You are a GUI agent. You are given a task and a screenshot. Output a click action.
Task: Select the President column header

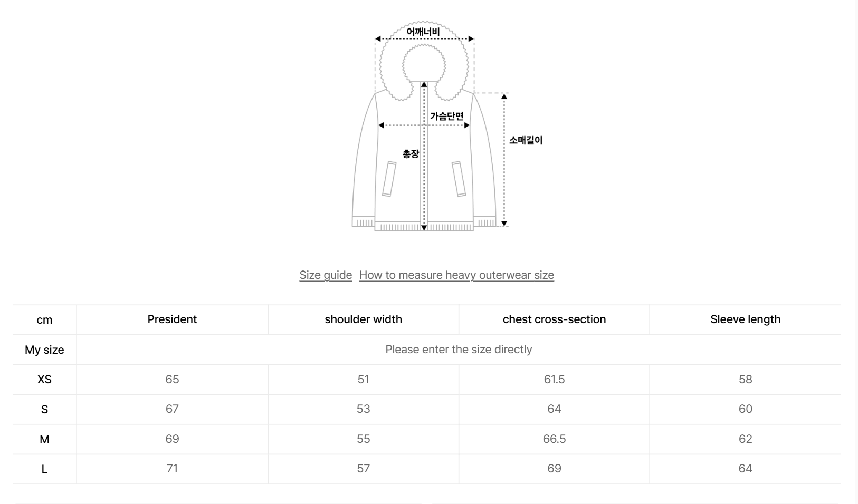(x=171, y=319)
